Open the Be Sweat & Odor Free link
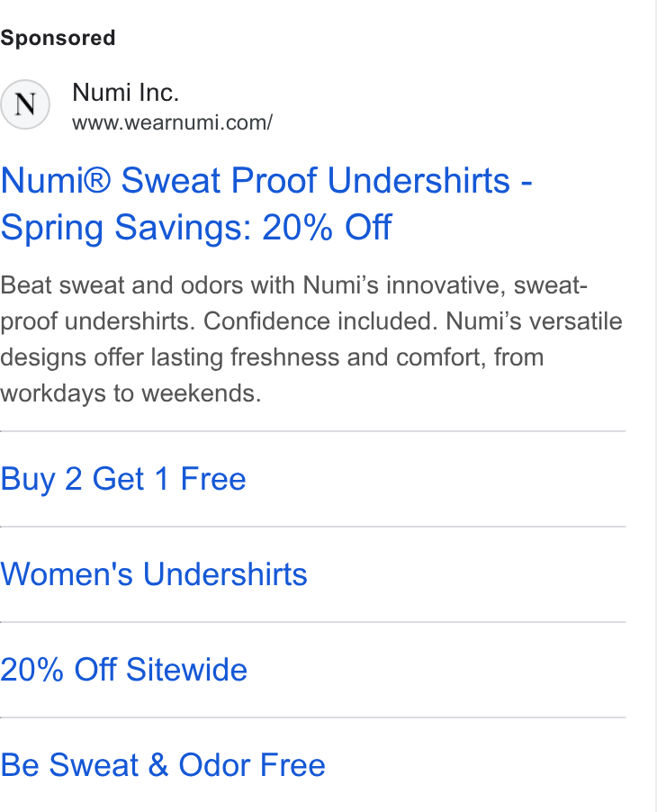Viewport: 657px width, 812px height. (163, 765)
